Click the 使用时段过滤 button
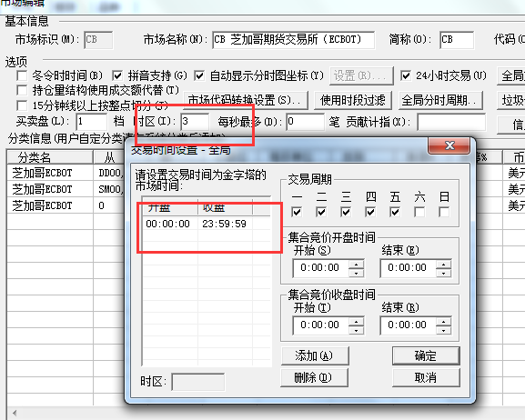 point(353,100)
